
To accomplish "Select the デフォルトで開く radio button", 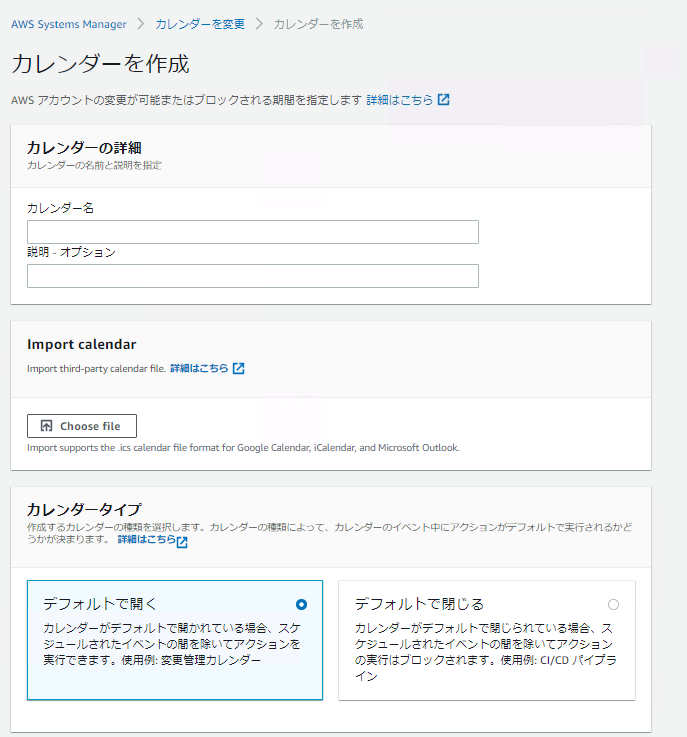I will [301, 604].
